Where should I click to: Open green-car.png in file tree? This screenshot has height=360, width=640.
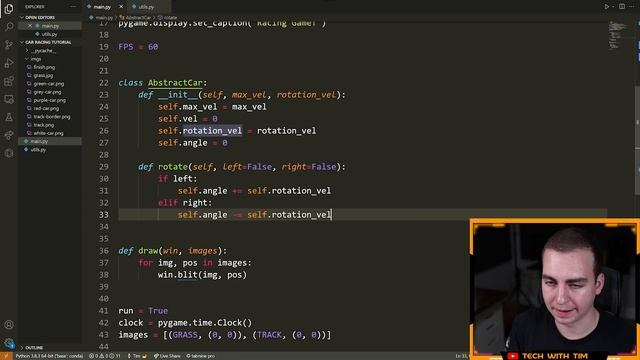[x=49, y=84]
